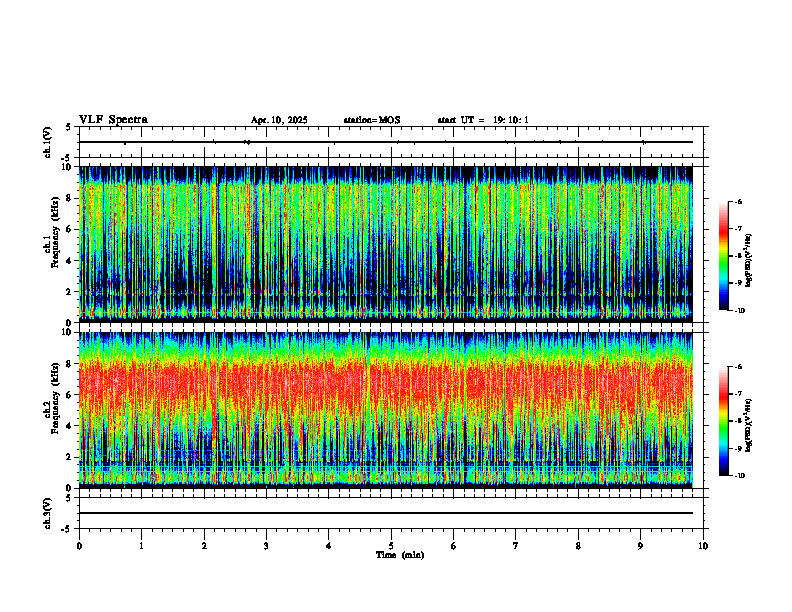This screenshot has width=792, height=612.
Task: Select the "start UT = 19:10:1" text
Action: click(x=483, y=120)
